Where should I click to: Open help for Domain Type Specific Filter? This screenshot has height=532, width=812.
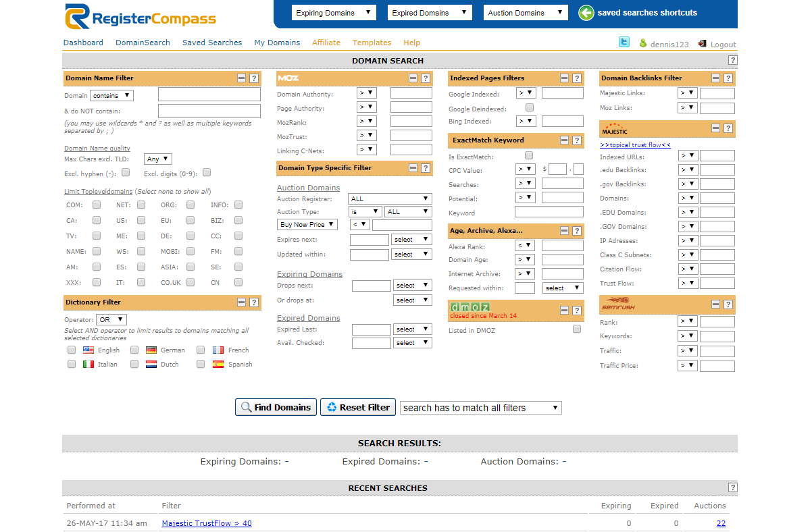[x=426, y=168]
